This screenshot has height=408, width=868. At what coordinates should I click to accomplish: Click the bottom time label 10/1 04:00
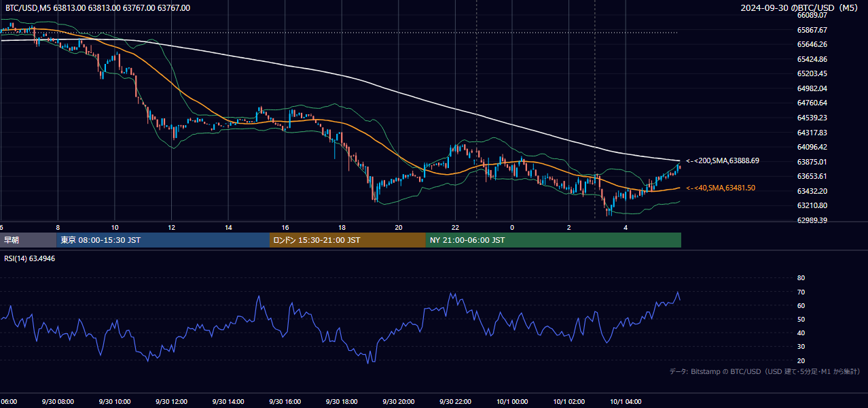(x=626, y=402)
